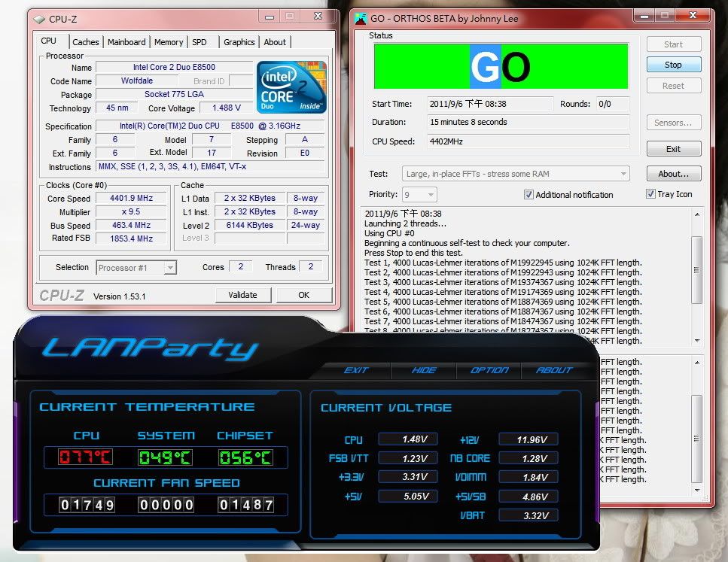Click the CPU Speed 4402MHz field
The height and width of the screenshot is (562, 728).
click(x=528, y=141)
